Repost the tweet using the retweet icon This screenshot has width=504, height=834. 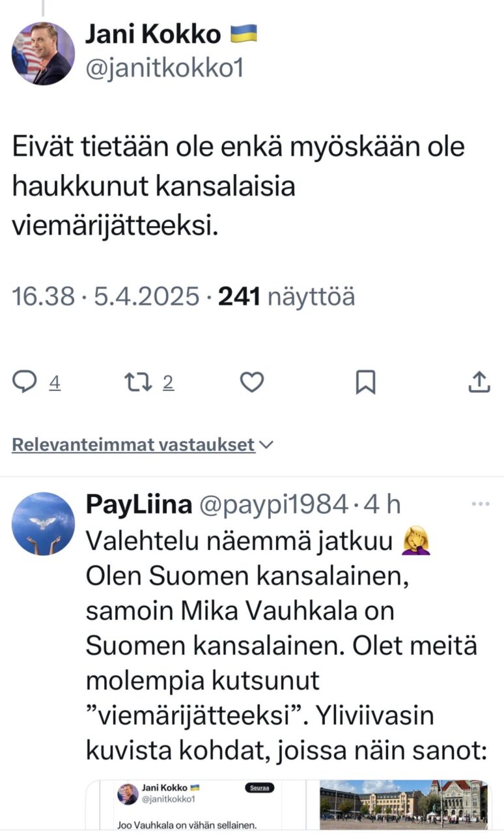click(137, 382)
